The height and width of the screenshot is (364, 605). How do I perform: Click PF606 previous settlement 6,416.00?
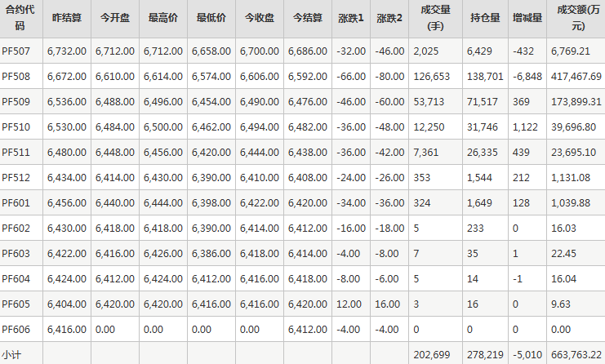(x=67, y=329)
